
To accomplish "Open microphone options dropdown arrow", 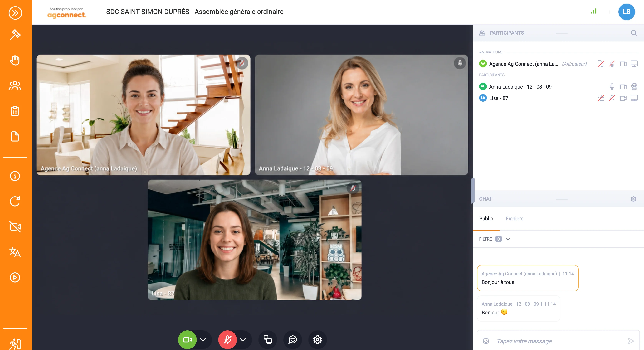I will [x=243, y=339].
